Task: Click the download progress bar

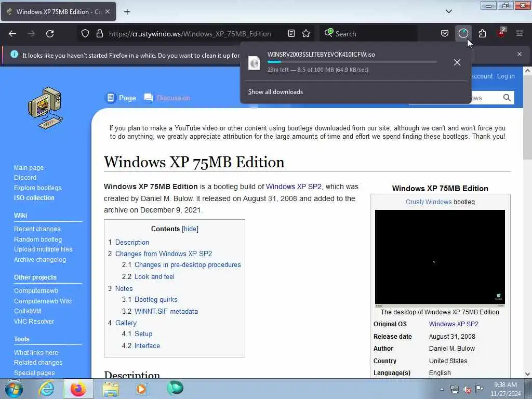Action: [x=352, y=62]
